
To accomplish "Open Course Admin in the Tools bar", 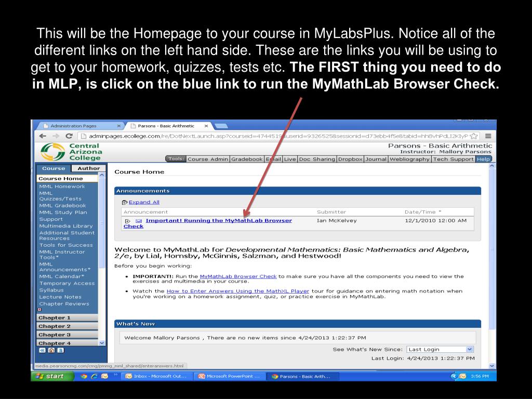I will [x=208, y=159].
